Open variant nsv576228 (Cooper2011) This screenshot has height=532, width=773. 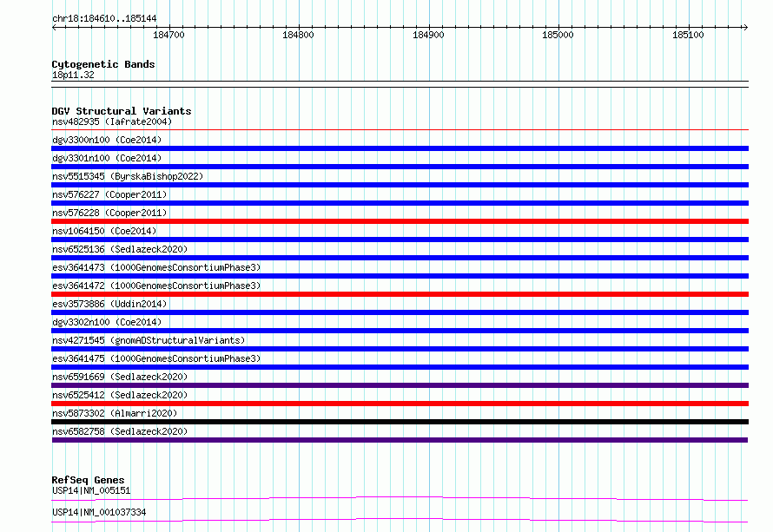[109, 213]
